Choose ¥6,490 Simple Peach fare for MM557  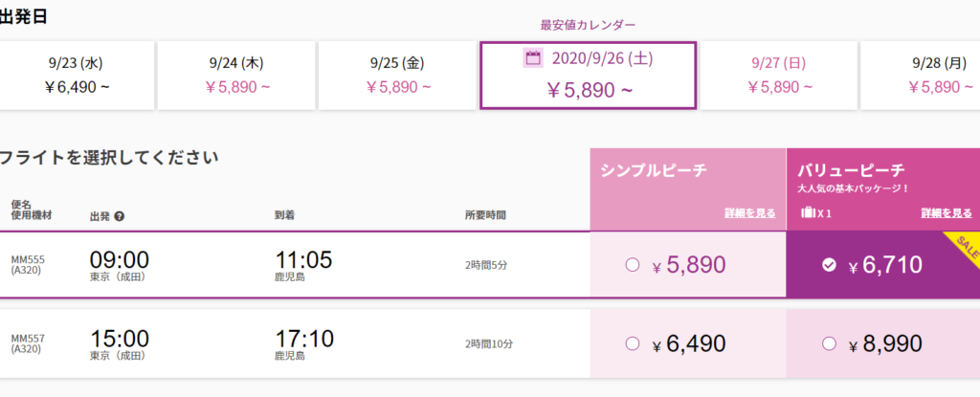pyautogui.click(x=632, y=343)
